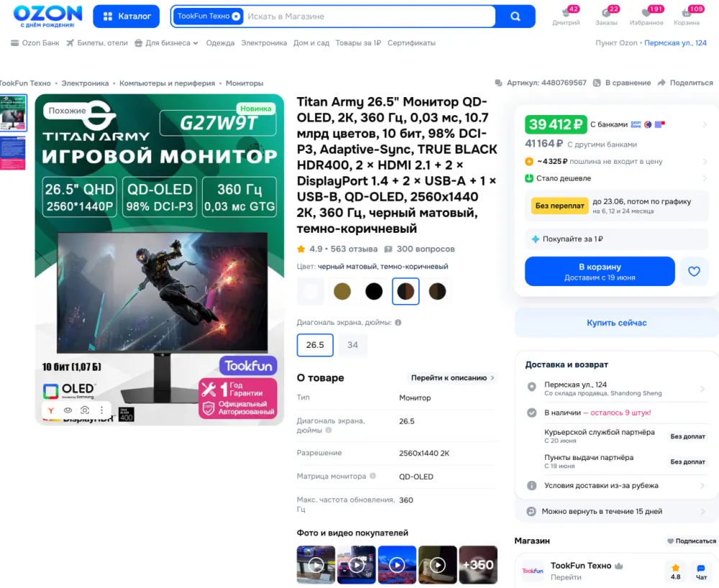Open Сертификаты section
Image resolution: width=719 pixels, height=588 pixels.
point(411,42)
